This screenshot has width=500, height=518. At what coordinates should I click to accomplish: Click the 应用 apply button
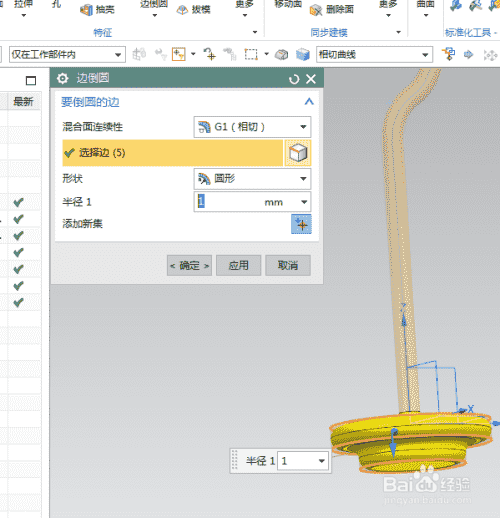tap(238, 265)
